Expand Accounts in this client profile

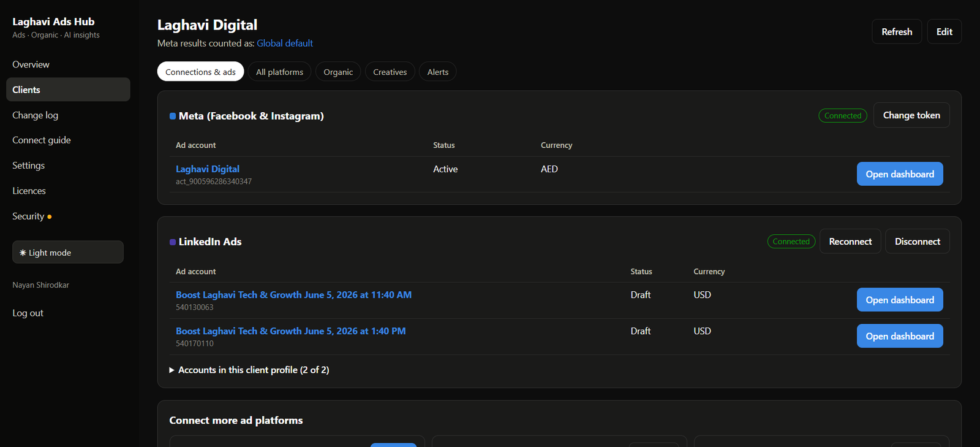click(249, 370)
